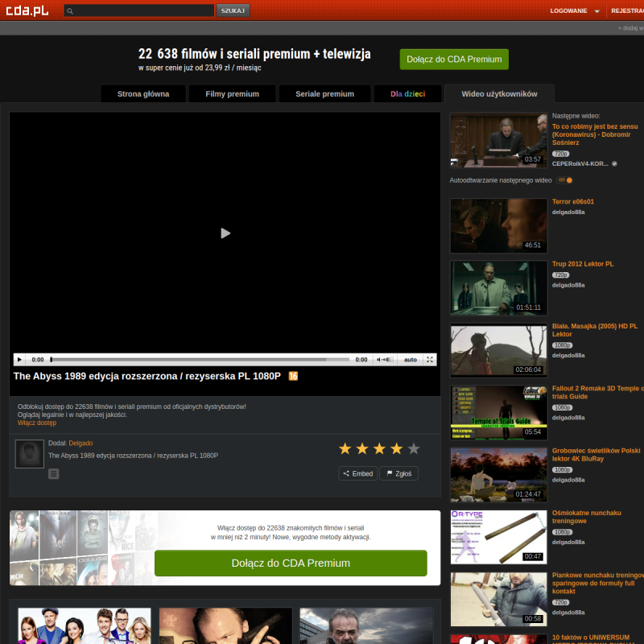The height and width of the screenshot is (644, 644).
Task: Start video with center play icon
Action: pyautogui.click(x=225, y=233)
